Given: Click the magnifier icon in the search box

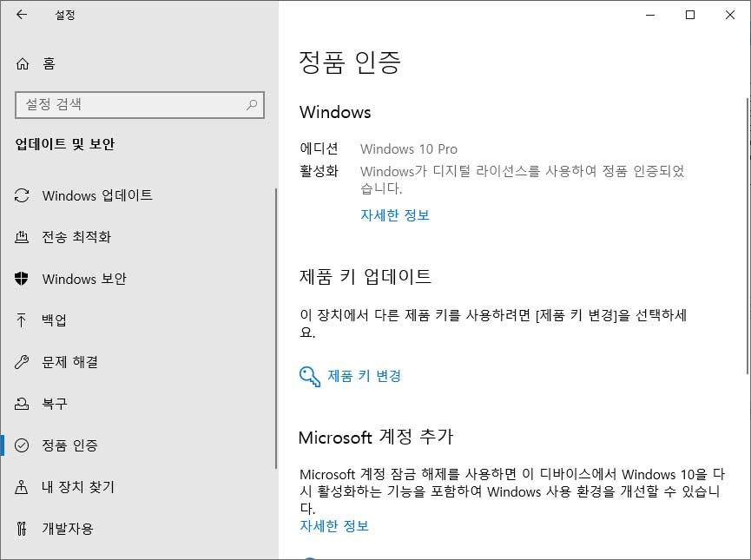Looking at the screenshot, I should point(252,104).
